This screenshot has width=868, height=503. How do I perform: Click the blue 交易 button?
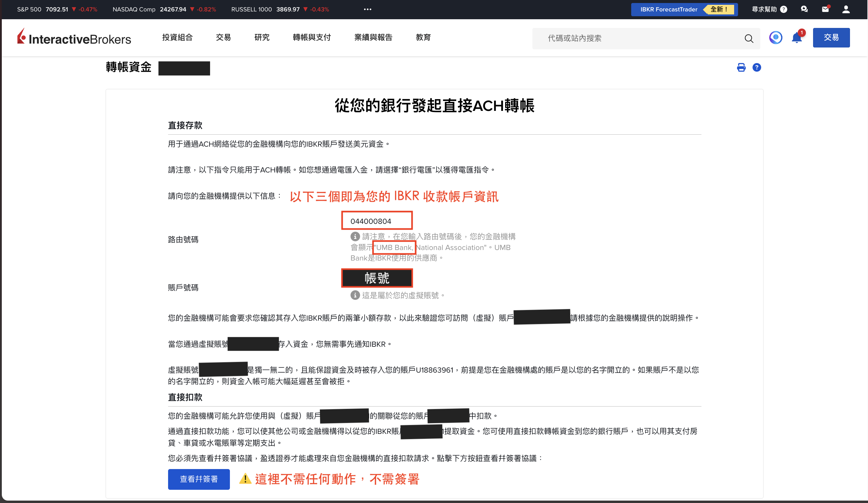[x=831, y=38]
